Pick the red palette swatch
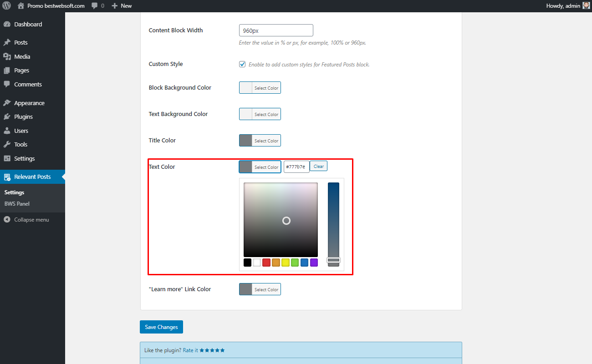Image resolution: width=592 pixels, height=364 pixels. [266, 263]
